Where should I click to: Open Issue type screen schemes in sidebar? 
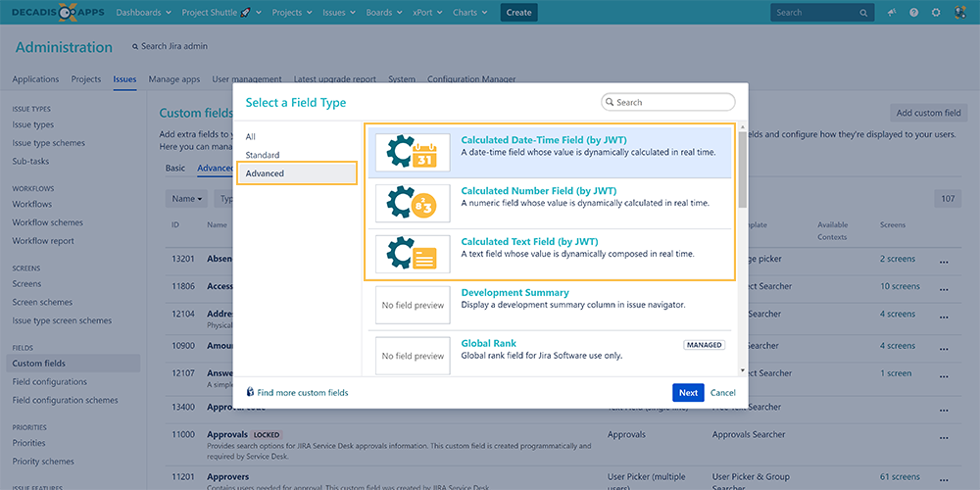[x=62, y=320]
